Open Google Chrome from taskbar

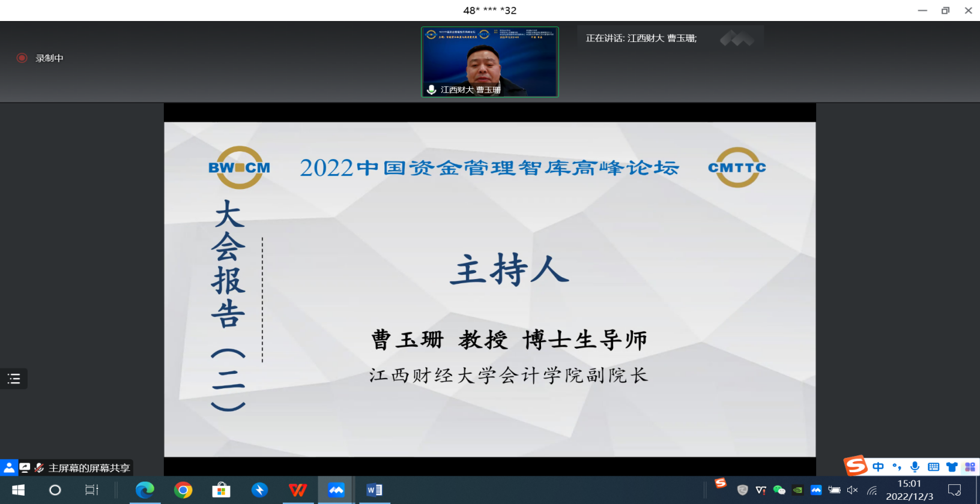183,490
